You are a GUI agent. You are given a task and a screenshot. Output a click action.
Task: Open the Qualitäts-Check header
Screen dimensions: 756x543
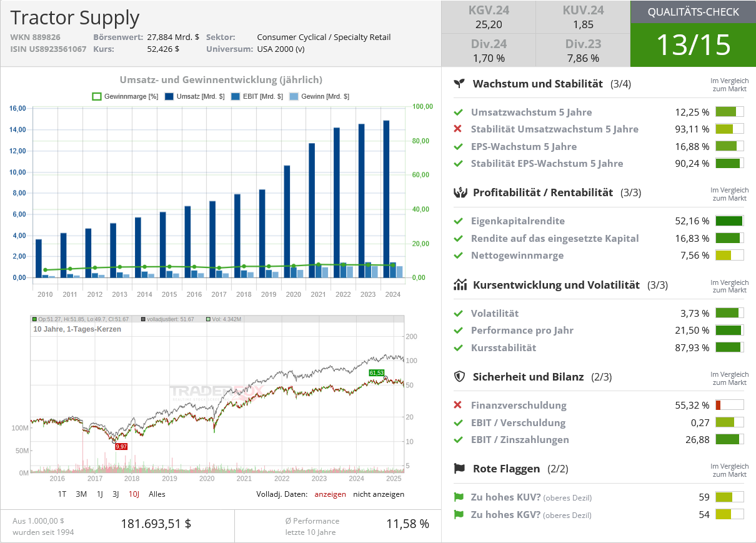coord(693,12)
